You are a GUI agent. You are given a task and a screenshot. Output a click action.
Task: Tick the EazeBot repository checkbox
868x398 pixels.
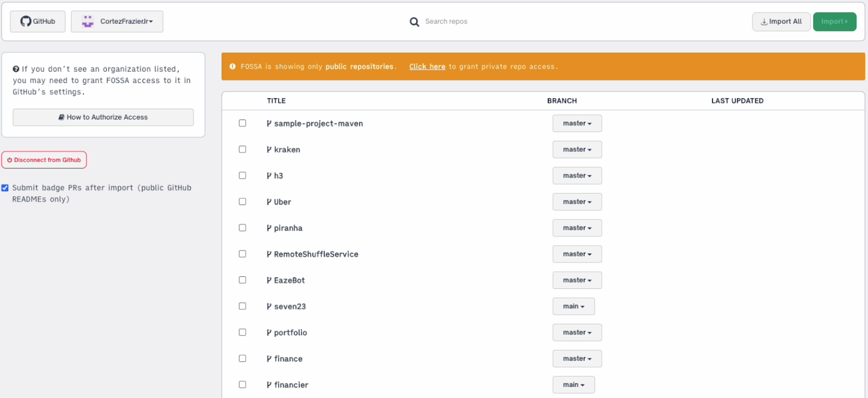(242, 280)
